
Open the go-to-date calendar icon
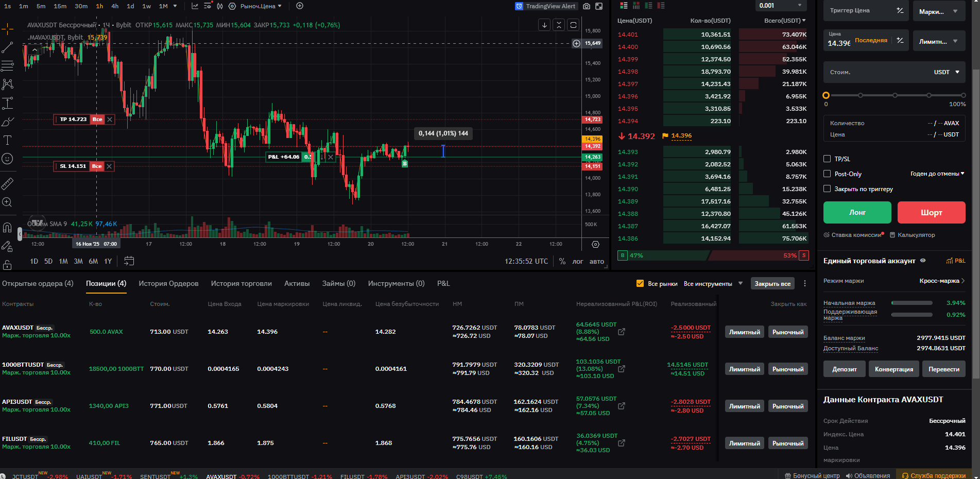pyautogui.click(x=129, y=261)
